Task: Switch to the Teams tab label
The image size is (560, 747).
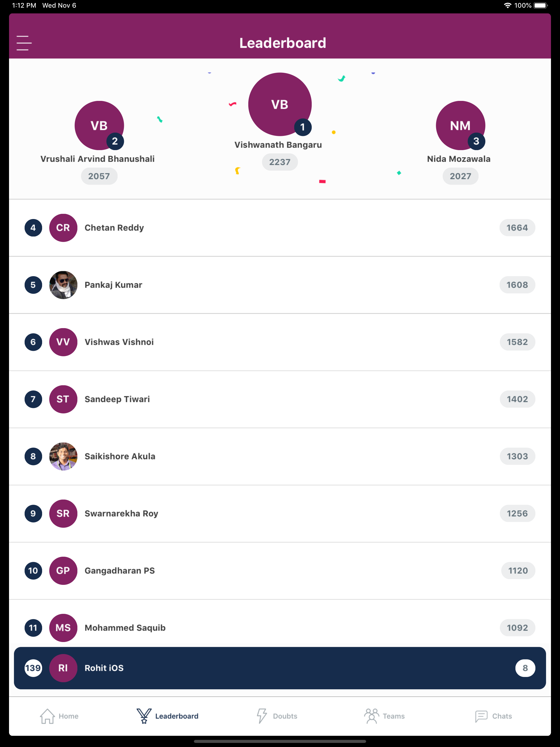Action: point(393,716)
